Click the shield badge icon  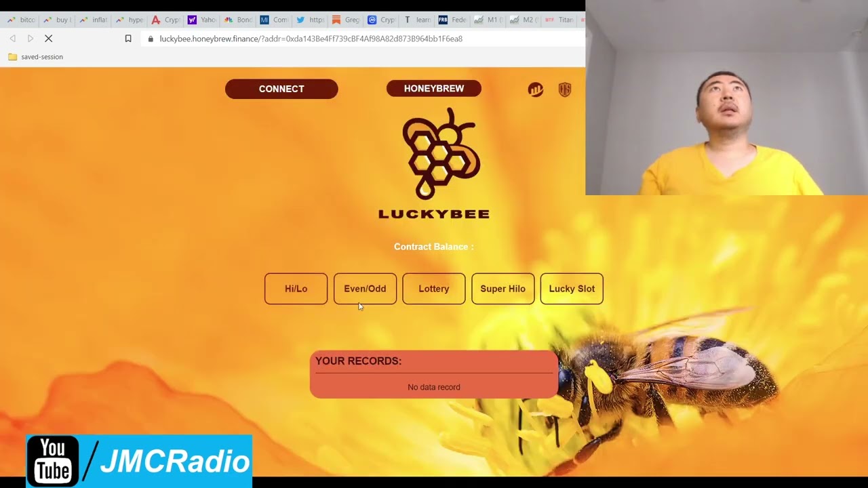(x=565, y=89)
